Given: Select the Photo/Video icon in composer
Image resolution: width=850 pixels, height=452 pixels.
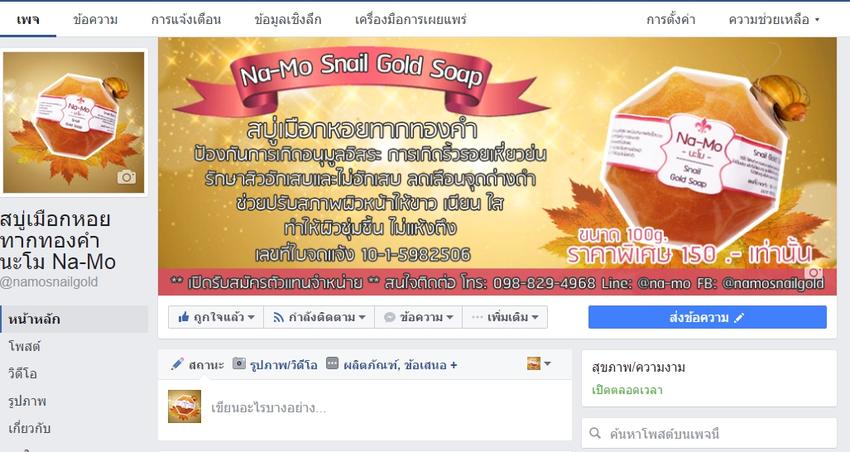Looking at the screenshot, I should 239,364.
